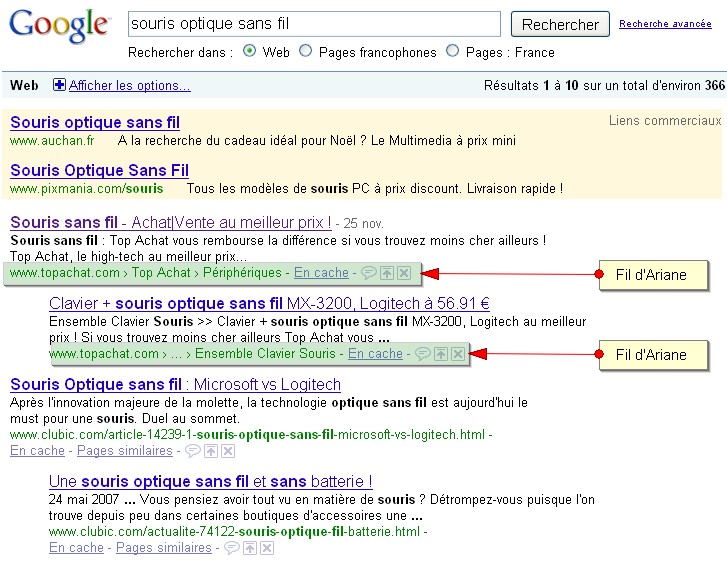Open En cache for Ensemble Clavier Souris result
This screenshot has width=727, height=562.
click(x=375, y=354)
